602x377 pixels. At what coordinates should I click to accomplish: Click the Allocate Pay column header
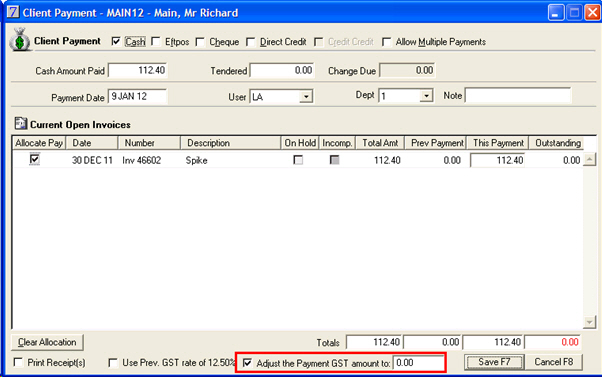[x=39, y=143]
